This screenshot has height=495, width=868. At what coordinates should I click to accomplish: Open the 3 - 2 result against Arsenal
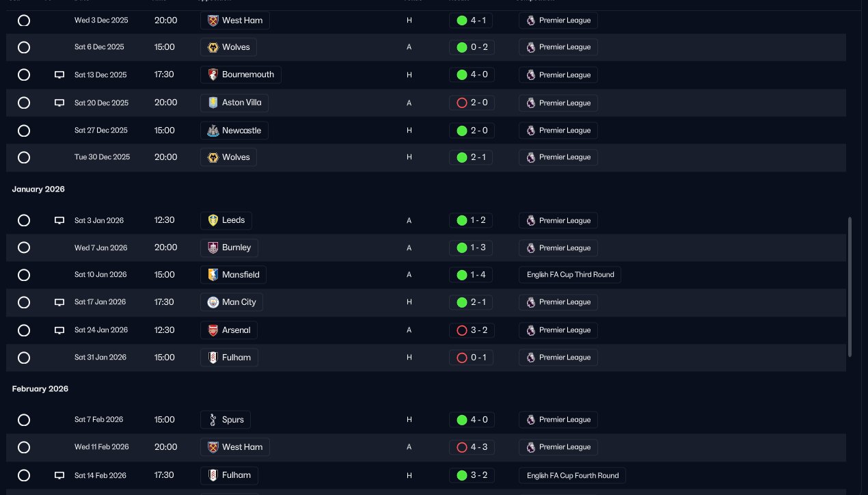(x=471, y=330)
